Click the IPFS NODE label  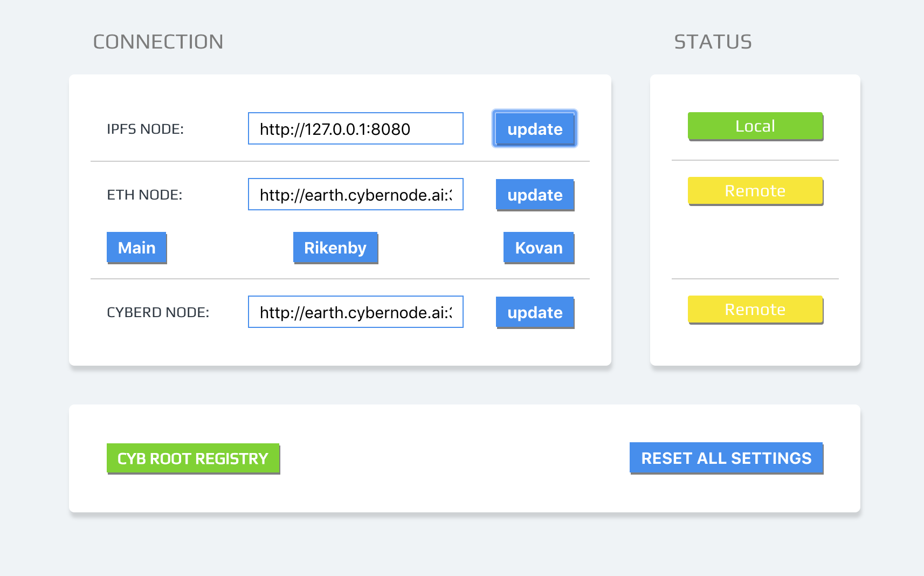pyautogui.click(x=145, y=129)
